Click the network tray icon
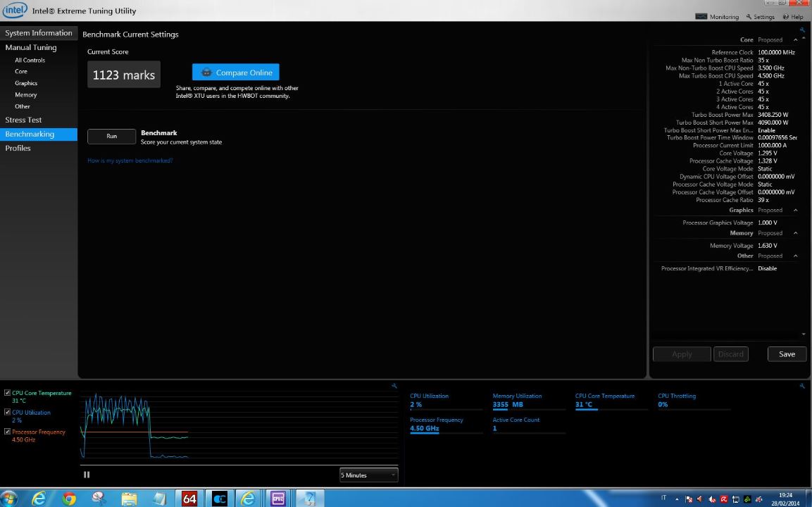This screenshot has height=507, width=812. pyautogui.click(x=735, y=499)
